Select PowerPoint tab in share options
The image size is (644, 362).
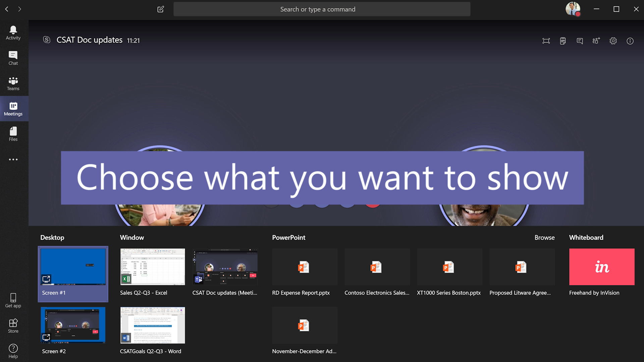coord(288,237)
